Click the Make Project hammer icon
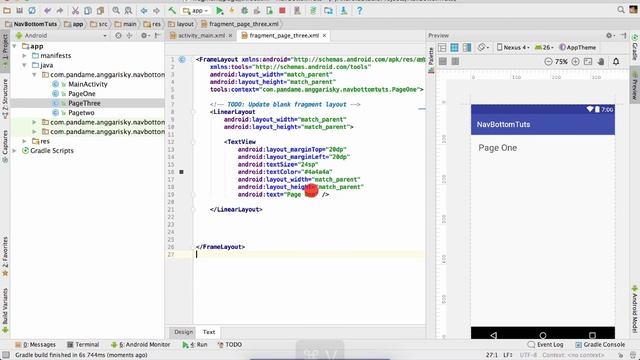 click(172, 11)
